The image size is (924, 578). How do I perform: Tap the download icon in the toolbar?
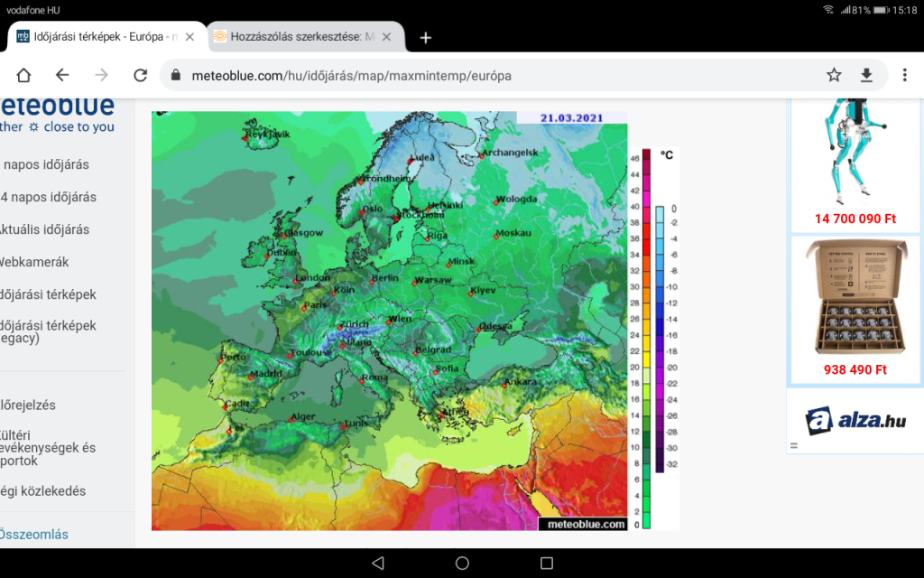[x=866, y=75]
